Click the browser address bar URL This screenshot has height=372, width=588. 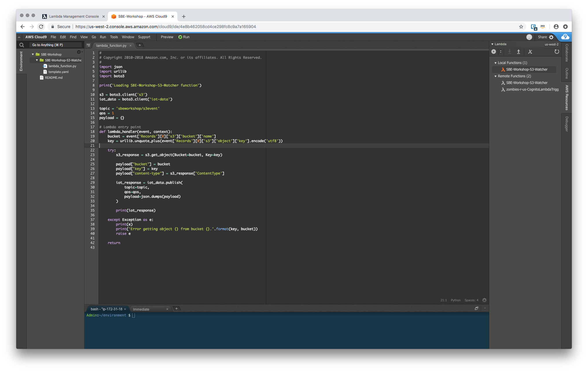pos(166,27)
